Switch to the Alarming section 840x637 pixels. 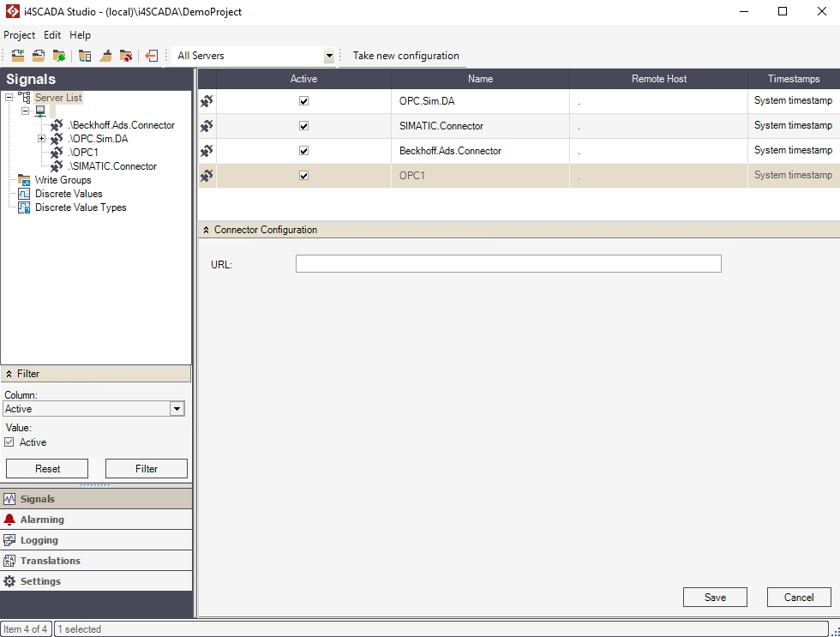coord(42,520)
